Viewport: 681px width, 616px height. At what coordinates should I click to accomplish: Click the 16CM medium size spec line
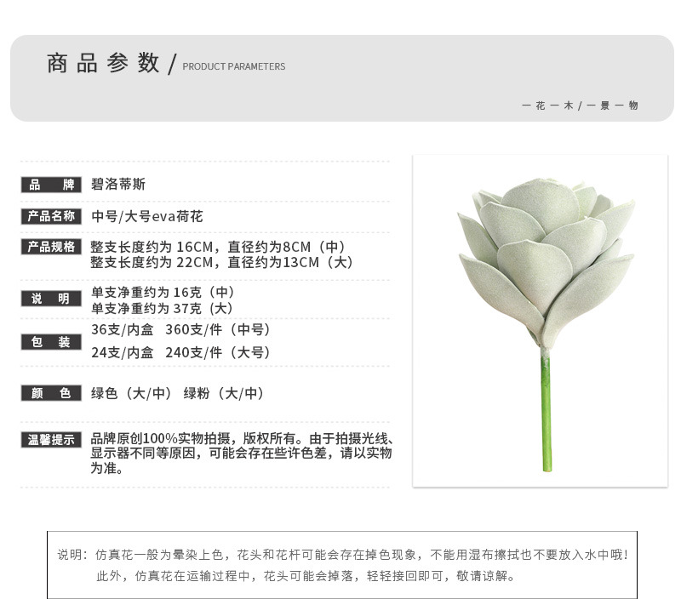click(218, 247)
